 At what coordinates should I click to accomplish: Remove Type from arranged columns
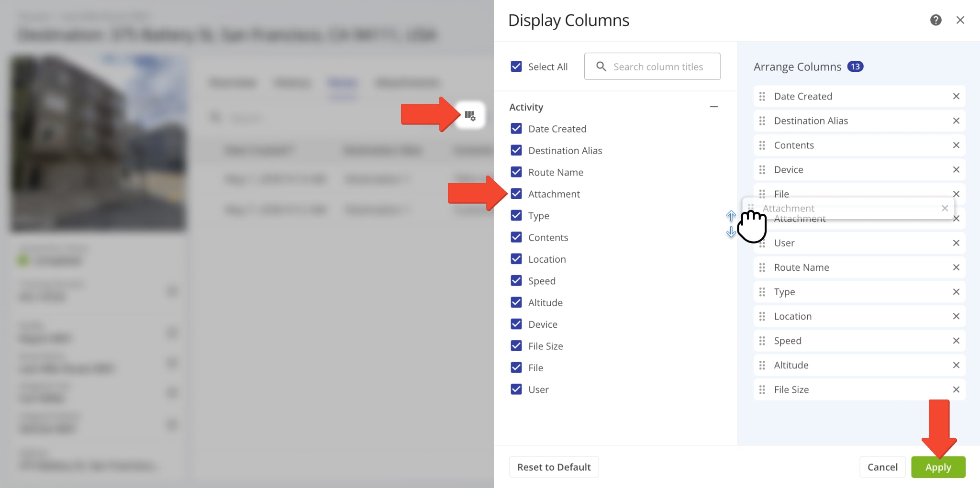click(x=956, y=292)
